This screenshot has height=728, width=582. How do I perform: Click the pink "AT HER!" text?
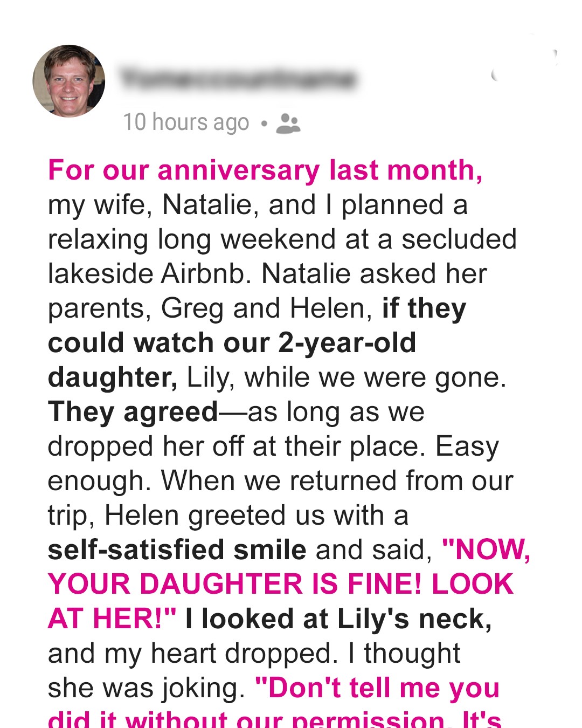pyautogui.click(x=112, y=619)
